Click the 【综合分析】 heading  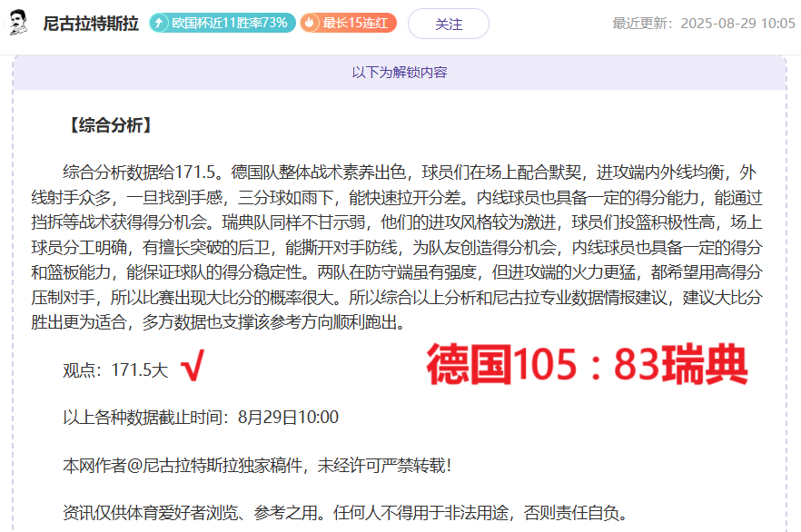(111, 125)
